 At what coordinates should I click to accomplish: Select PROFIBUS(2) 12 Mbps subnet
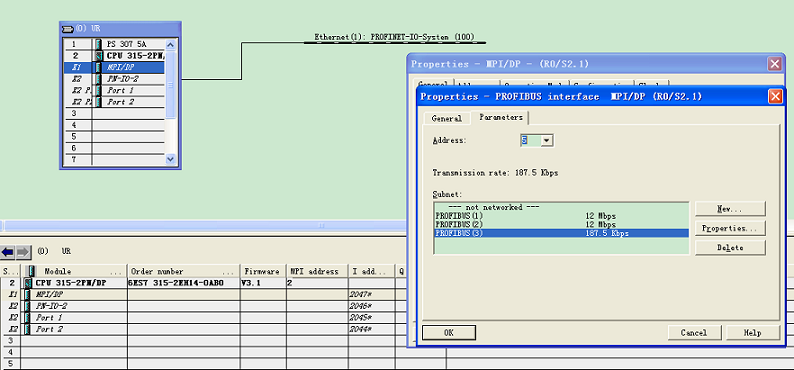[x=561, y=224]
